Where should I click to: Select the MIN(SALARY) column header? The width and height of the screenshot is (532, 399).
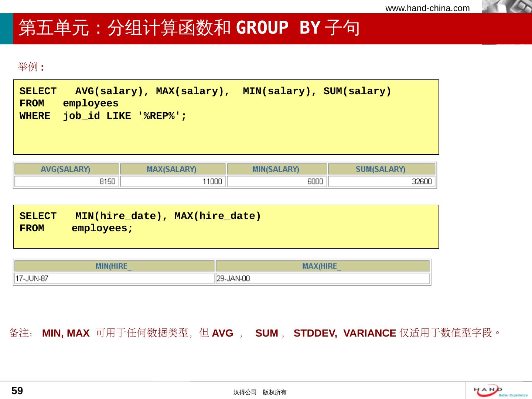click(x=276, y=169)
